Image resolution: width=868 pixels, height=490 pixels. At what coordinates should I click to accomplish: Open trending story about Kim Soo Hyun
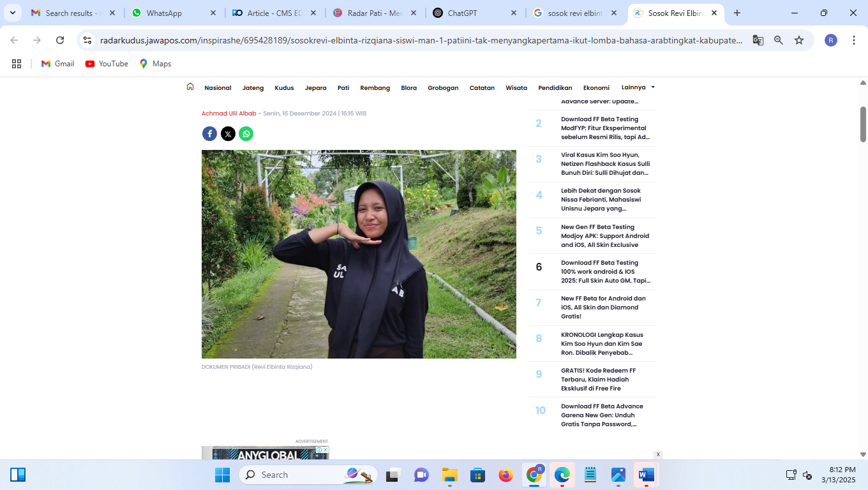coord(604,163)
